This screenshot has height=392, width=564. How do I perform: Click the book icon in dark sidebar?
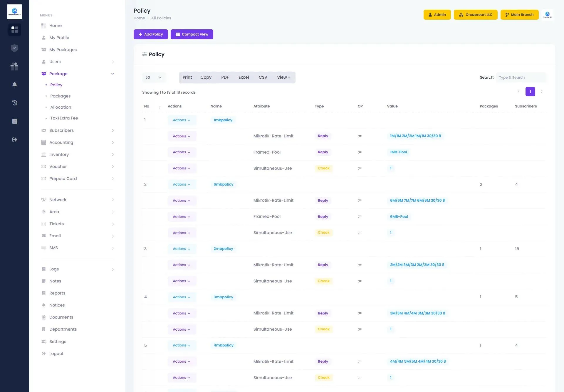(14, 121)
